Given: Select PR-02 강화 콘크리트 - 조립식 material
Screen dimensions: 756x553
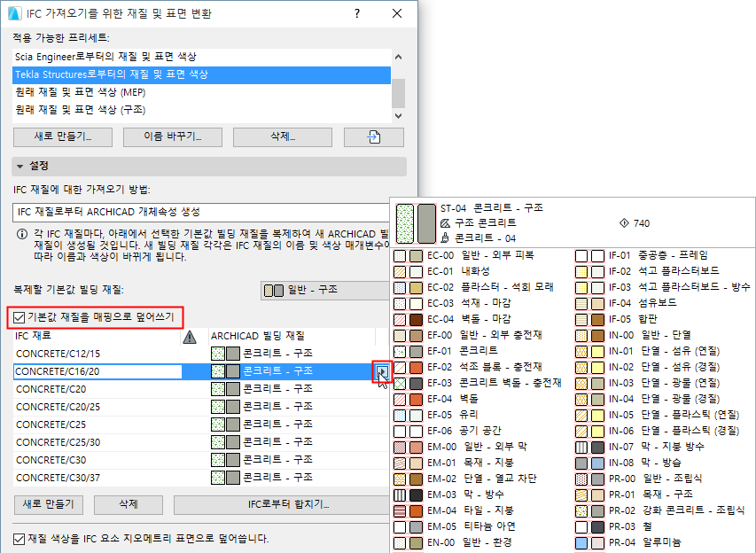Looking at the screenshot, I should click(664, 510).
